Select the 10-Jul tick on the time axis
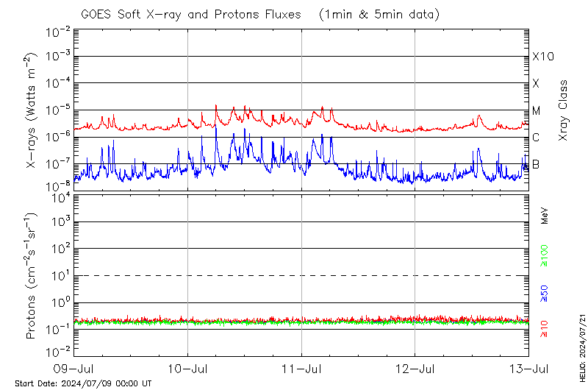588x390 pixels. point(188,368)
